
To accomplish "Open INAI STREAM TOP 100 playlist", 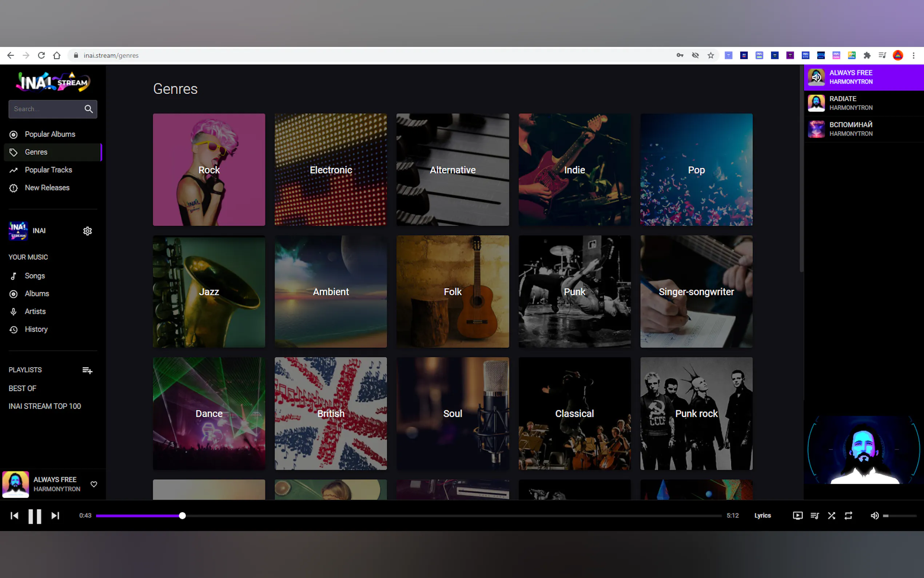I will pyautogui.click(x=45, y=406).
